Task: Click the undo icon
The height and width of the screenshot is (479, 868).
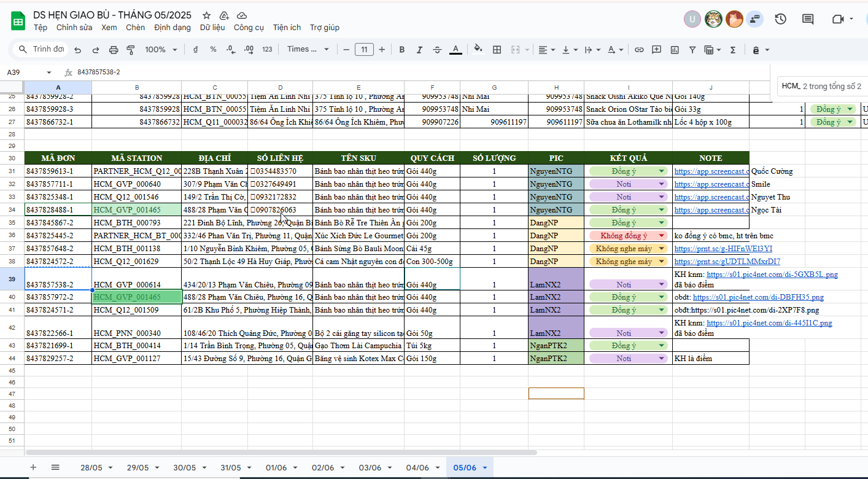Action: pos(77,50)
